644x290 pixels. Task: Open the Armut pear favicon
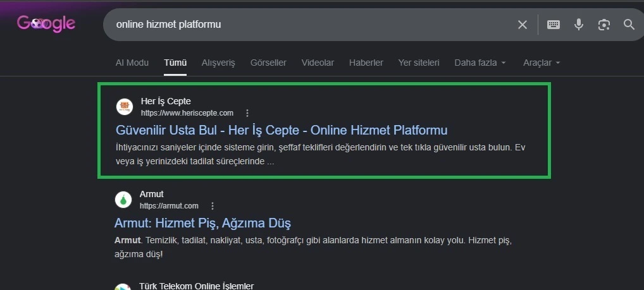point(123,200)
